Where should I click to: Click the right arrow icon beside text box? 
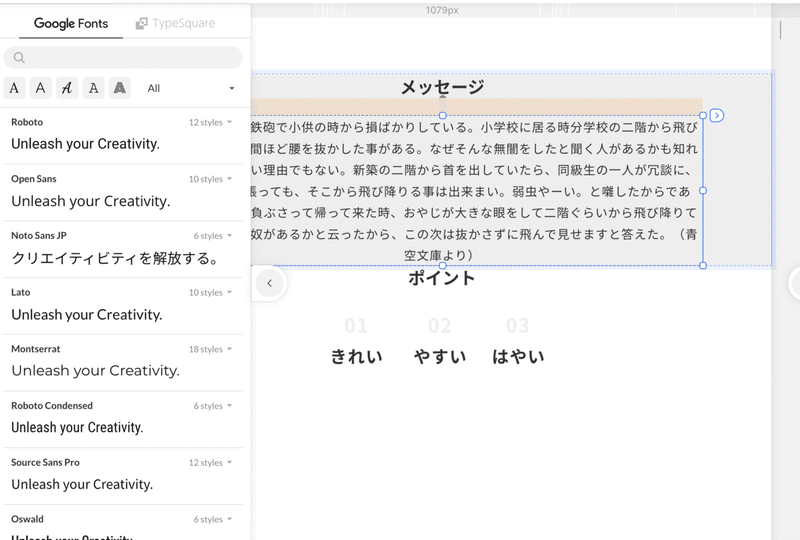coord(716,115)
